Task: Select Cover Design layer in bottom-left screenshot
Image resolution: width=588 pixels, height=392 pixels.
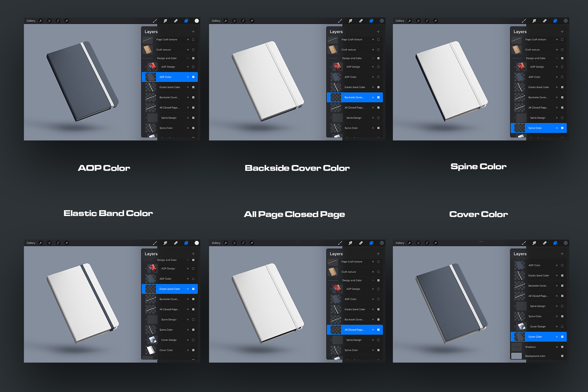Action: 170,340
